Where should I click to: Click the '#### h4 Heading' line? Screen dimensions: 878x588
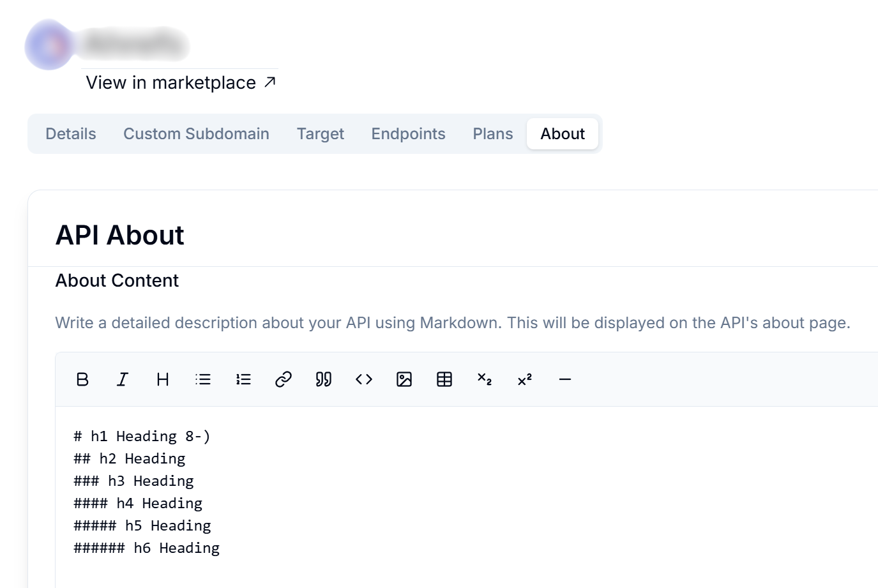pos(138,503)
